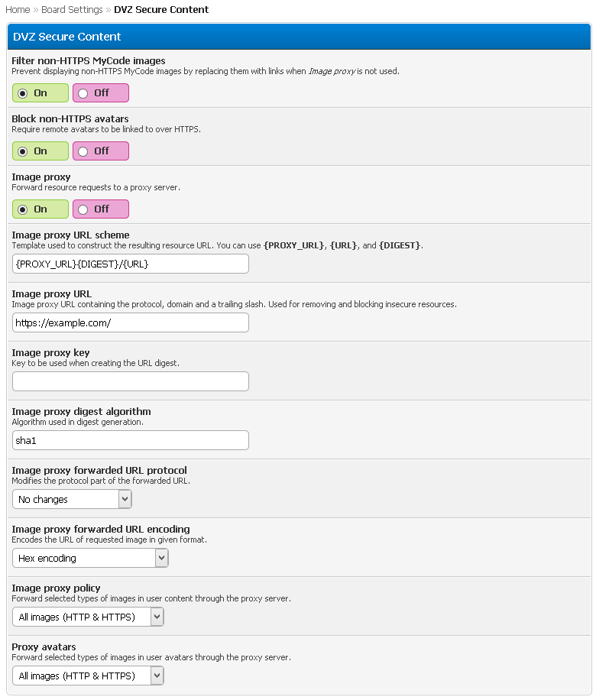This screenshot has width=596, height=700.
Task: Turn Off Block non-HTTPS avatars
Action: coord(83,151)
